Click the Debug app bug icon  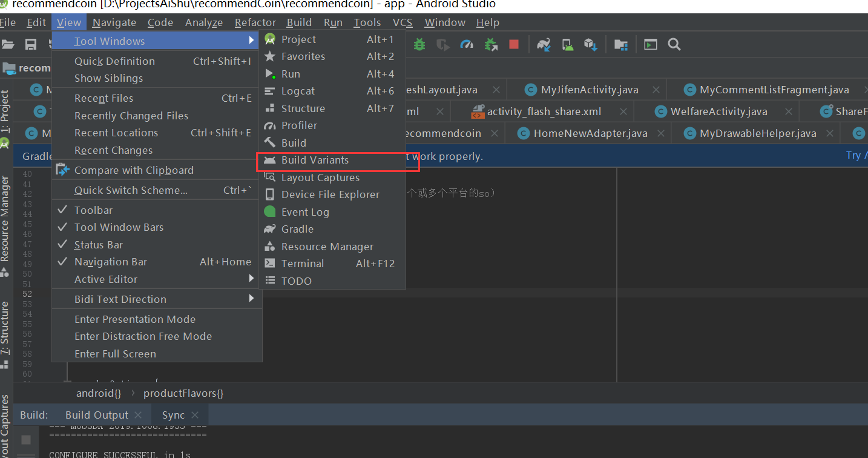click(419, 44)
